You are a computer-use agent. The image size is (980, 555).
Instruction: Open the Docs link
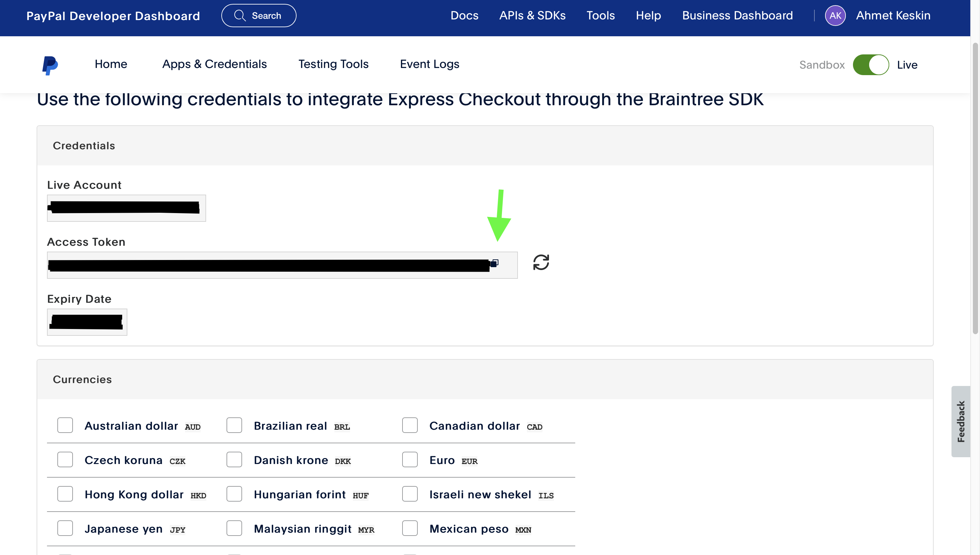[x=464, y=16]
